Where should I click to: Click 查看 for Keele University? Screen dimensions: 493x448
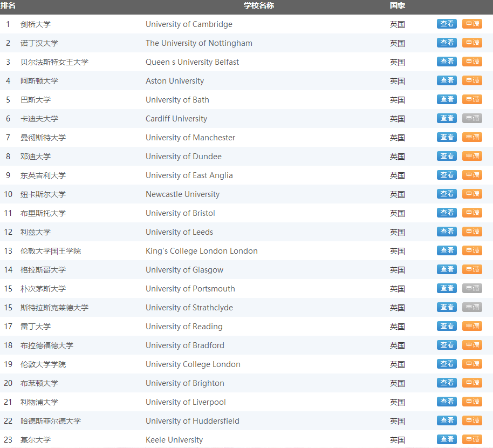[447, 439]
